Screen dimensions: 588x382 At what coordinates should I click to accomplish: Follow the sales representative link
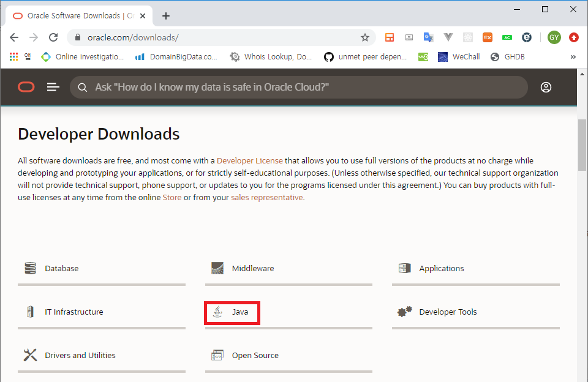(x=266, y=197)
